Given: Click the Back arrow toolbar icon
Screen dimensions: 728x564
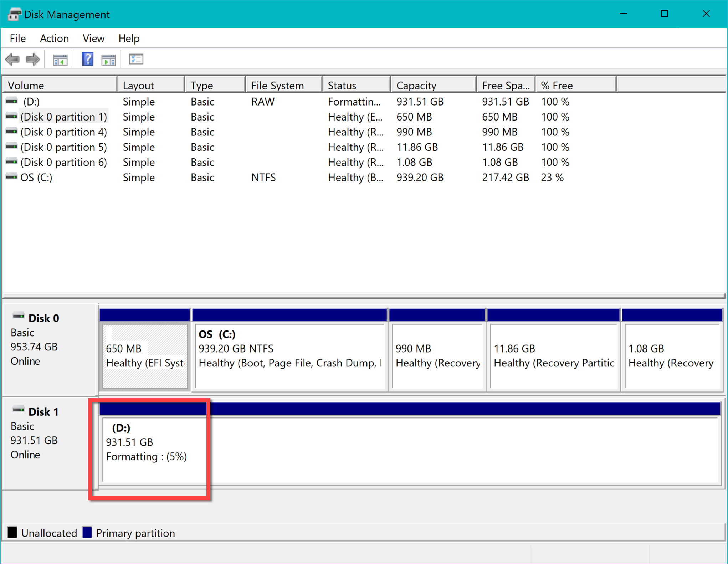Looking at the screenshot, I should tap(13, 59).
